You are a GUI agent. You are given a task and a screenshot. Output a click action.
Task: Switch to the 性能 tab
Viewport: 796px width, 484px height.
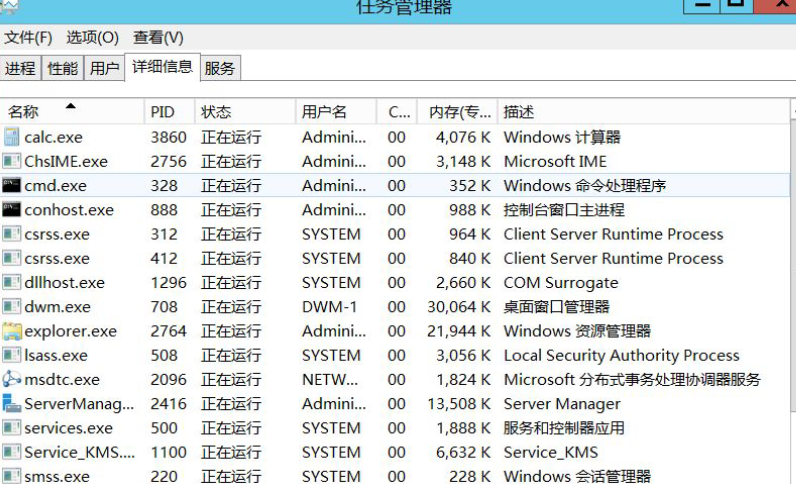coord(62,69)
